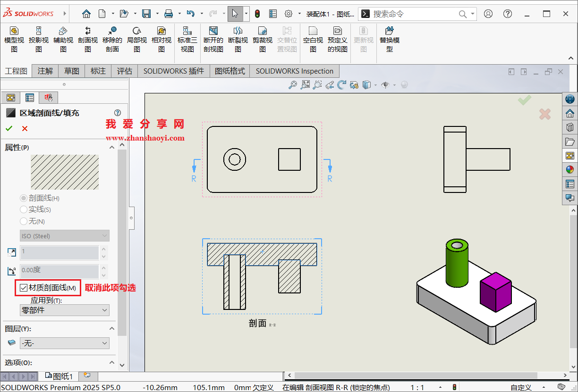The image size is (578, 392).
Task: Open File Explorer task pane tab
Action: point(570,142)
